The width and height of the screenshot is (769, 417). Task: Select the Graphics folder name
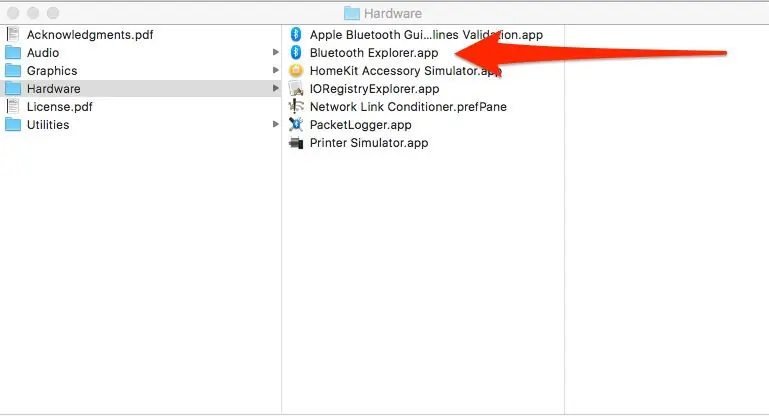pyautogui.click(x=52, y=71)
